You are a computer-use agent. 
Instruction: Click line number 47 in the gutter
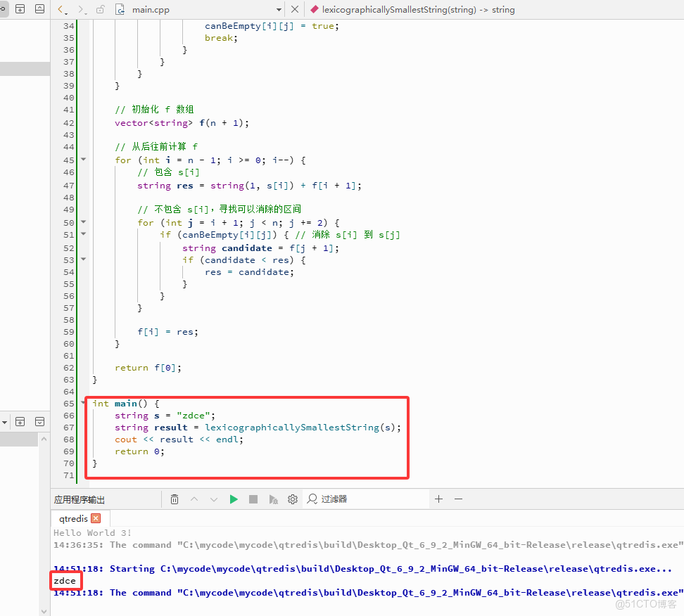[69, 186]
